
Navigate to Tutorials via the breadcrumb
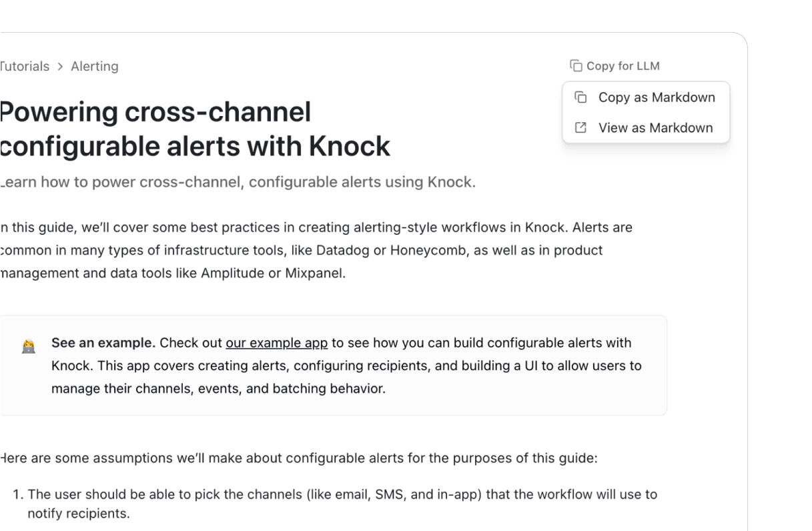[x=25, y=66]
